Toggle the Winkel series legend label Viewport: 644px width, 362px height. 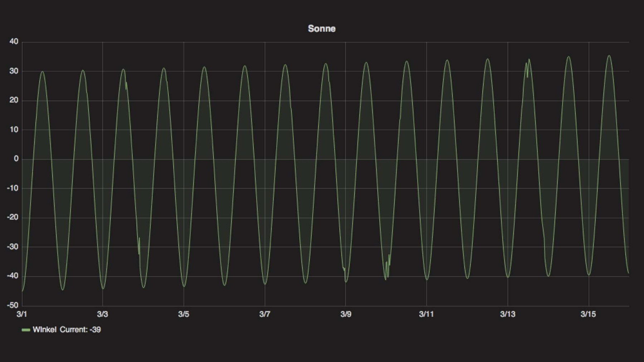pyautogui.click(x=44, y=329)
